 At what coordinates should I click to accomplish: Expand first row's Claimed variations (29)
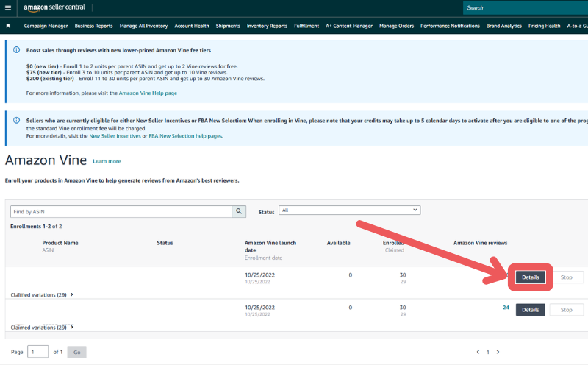click(42, 295)
